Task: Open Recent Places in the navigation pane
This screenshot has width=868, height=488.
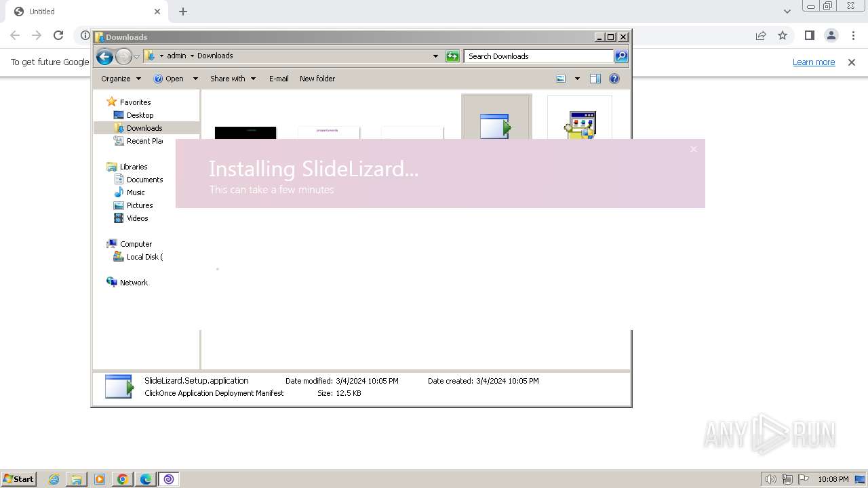Action: (138, 141)
